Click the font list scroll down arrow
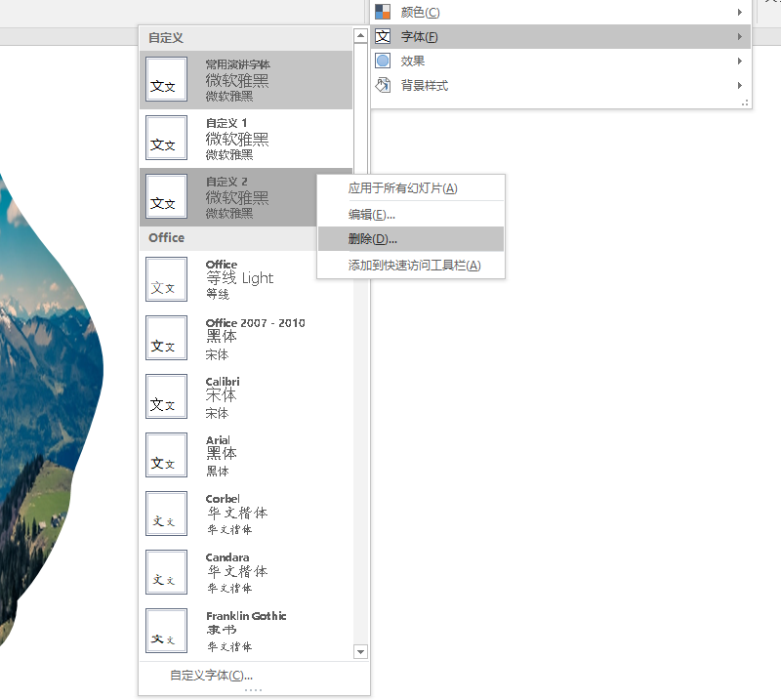This screenshot has width=781, height=700. [360, 651]
